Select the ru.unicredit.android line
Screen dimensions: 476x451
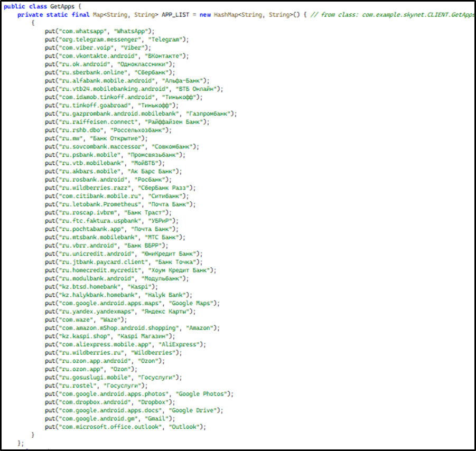point(124,253)
